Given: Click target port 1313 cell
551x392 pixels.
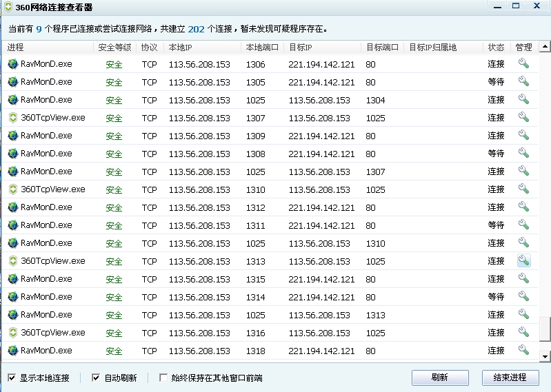Looking at the screenshot, I should coord(376,315).
